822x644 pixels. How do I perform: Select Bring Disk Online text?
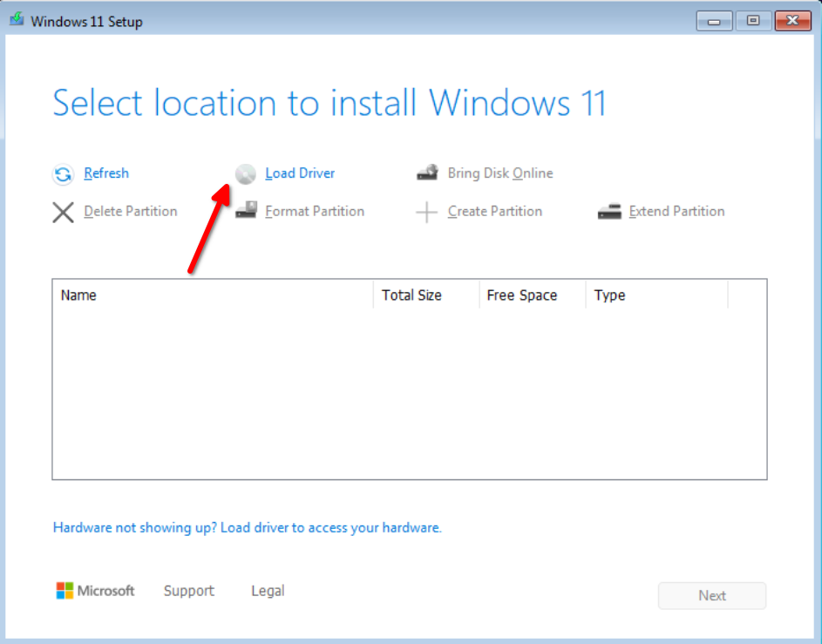pos(500,173)
